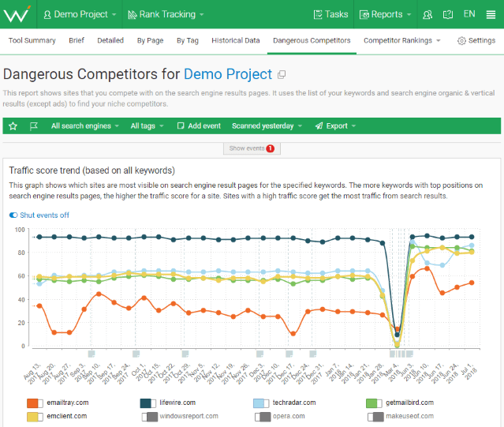Open All search engines dropdown
This screenshot has width=504, height=427.
(x=85, y=126)
